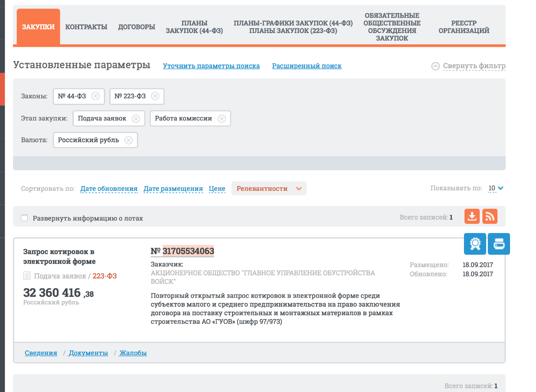Click Уточнить параметры поиска link
Image resolution: width=536 pixels, height=392 pixels.
(211, 66)
